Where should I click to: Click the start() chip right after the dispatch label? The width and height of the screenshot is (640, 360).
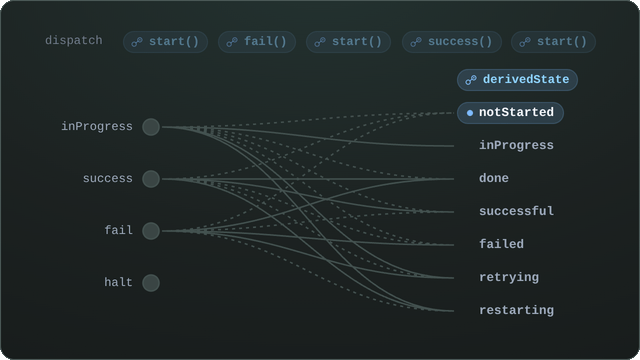(x=165, y=42)
